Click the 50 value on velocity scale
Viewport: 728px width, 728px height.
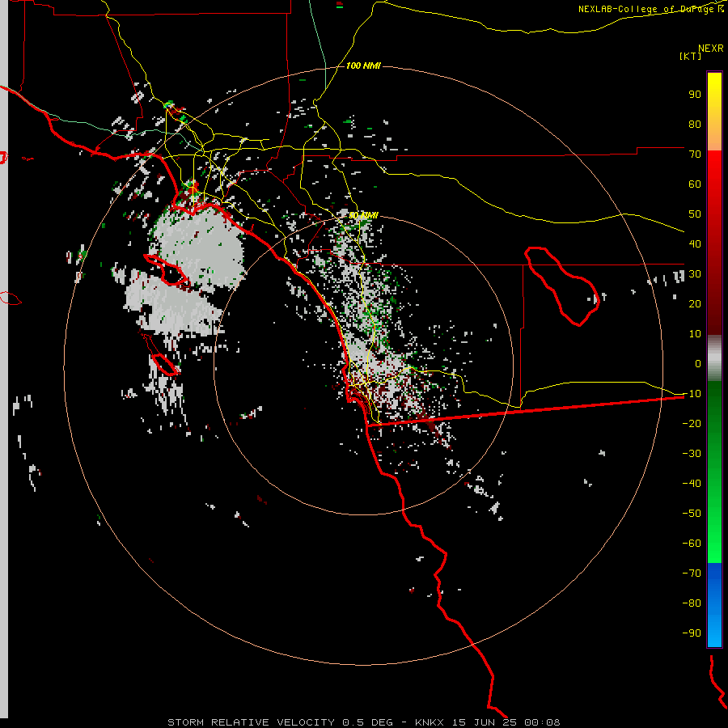click(x=695, y=214)
